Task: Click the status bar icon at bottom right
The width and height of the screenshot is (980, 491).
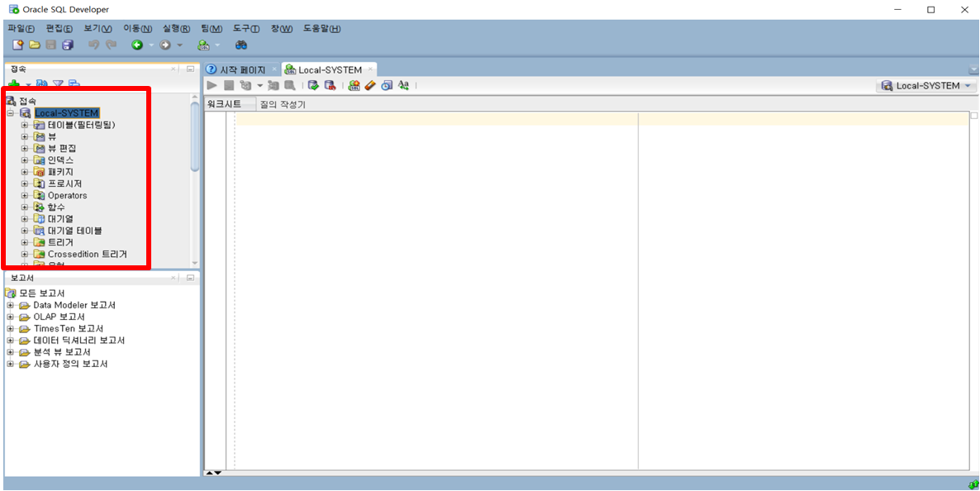Action: [973, 484]
